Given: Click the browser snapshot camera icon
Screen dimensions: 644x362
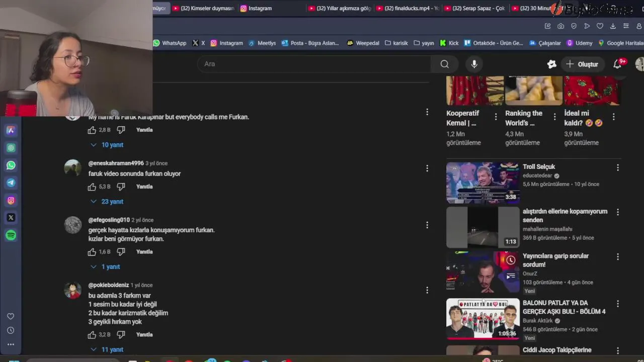Looking at the screenshot, I should [x=560, y=26].
